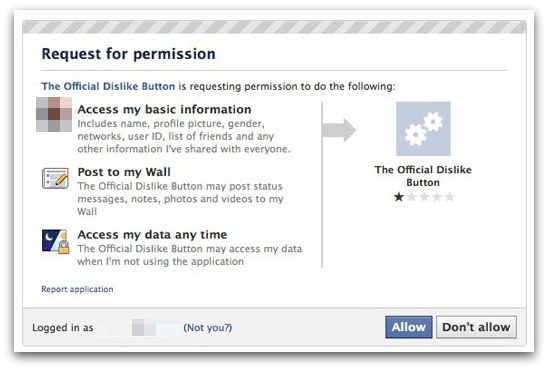The width and height of the screenshot is (548, 370).
Task: Select the Post to my Wall heading
Action: 124,172
